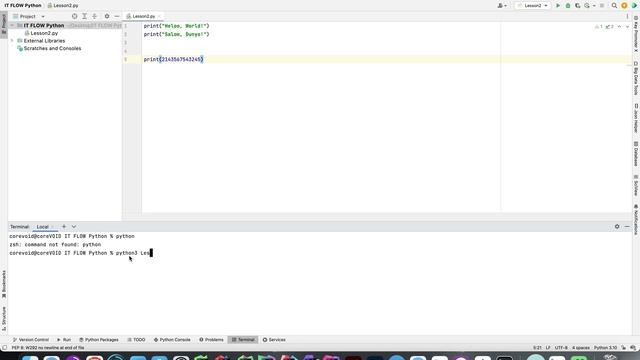
Task: Open Python Console tool window
Action: [x=172, y=340]
